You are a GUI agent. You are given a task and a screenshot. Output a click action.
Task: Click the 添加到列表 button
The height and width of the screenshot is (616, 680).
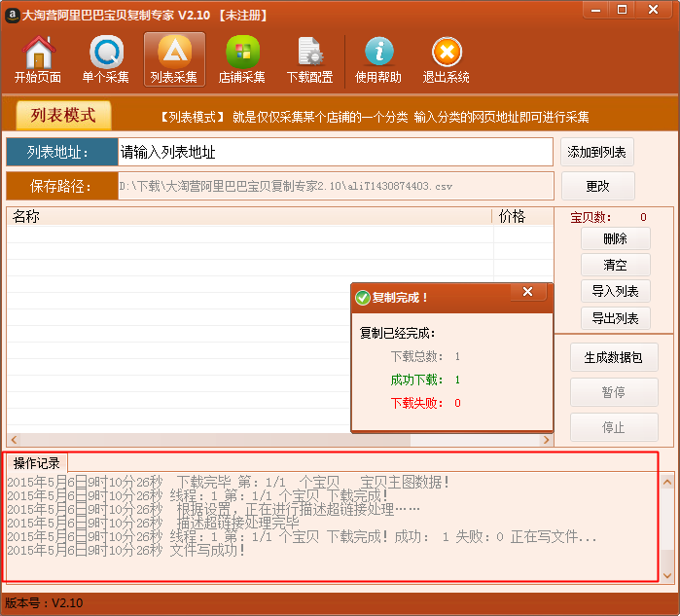(x=596, y=152)
